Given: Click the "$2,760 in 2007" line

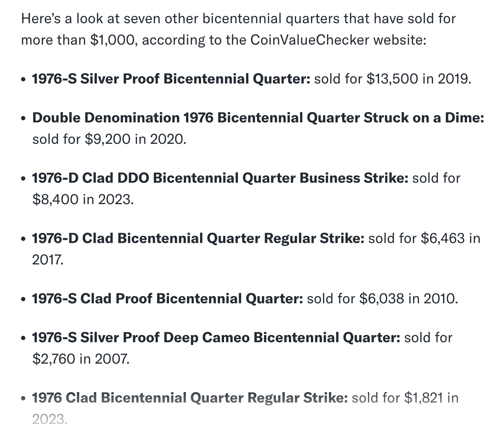Looking at the screenshot, I should click(x=81, y=359).
